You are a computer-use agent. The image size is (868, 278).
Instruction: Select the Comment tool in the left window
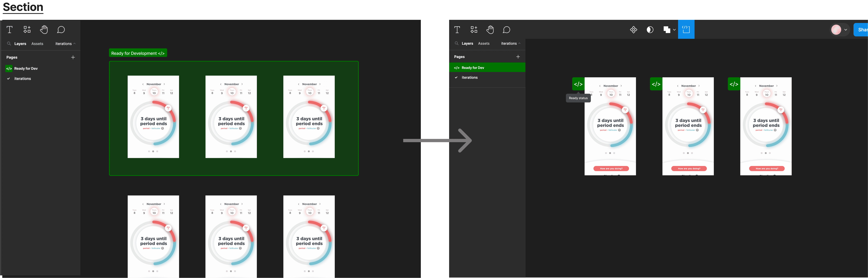61,30
